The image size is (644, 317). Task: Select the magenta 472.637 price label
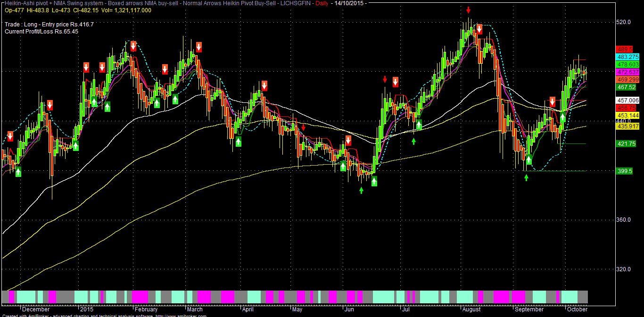628,72
